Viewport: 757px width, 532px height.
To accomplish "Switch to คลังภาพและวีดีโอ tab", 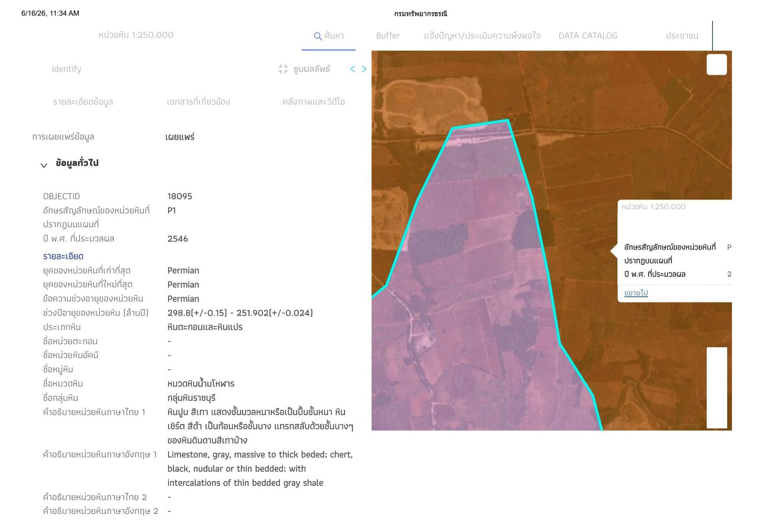I will 314,102.
